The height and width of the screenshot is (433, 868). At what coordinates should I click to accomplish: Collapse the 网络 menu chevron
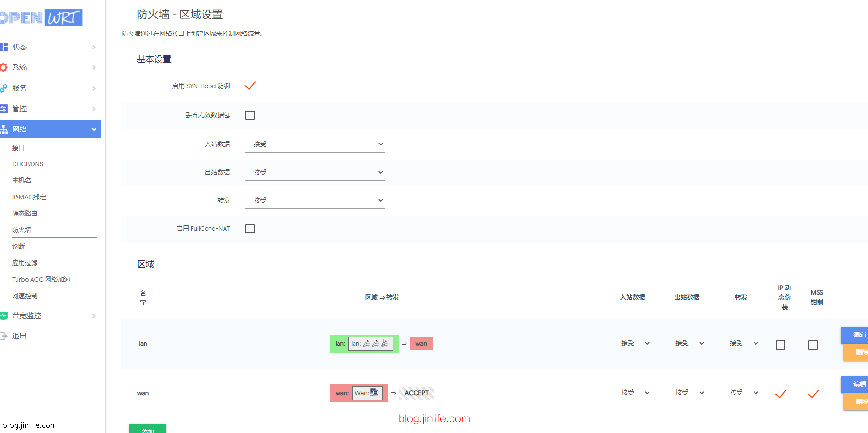94,129
